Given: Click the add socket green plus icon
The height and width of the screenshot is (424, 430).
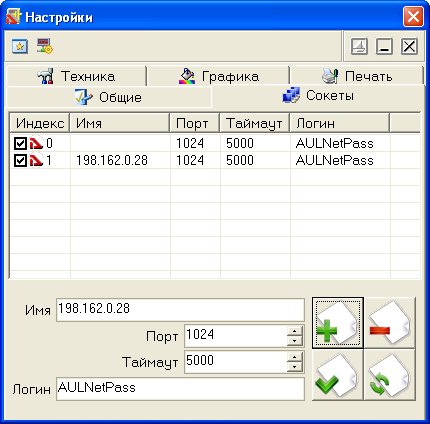Looking at the screenshot, I should [338, 323].
